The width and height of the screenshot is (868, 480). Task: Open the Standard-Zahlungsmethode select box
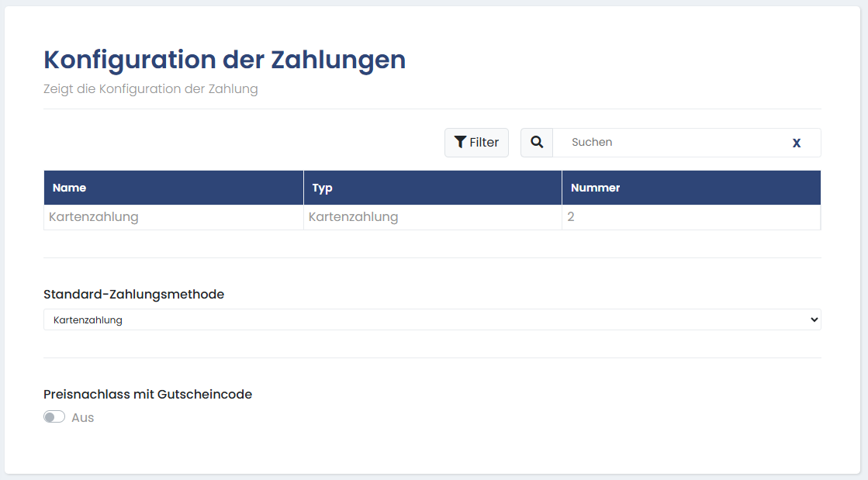pos(431,319)
